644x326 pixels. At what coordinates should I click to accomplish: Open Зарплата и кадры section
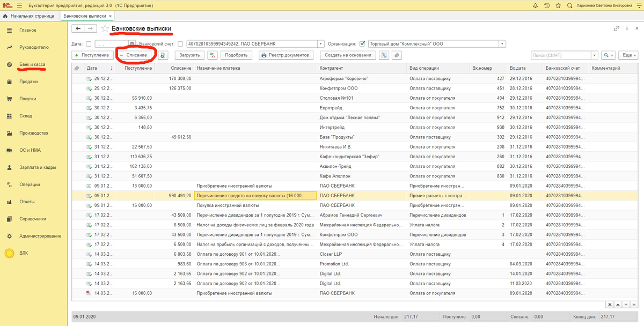coord(34,167)
